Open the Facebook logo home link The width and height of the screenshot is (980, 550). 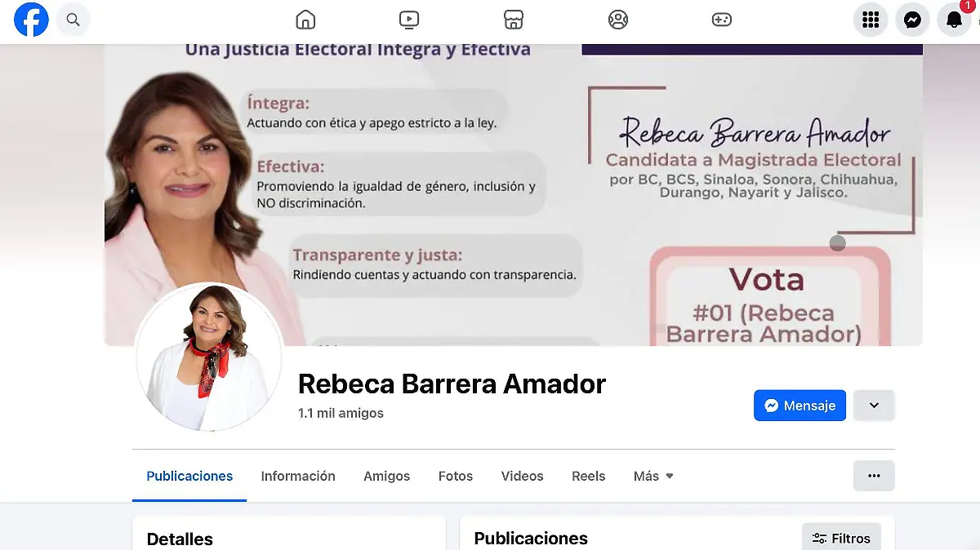click(x=32, y=20)
